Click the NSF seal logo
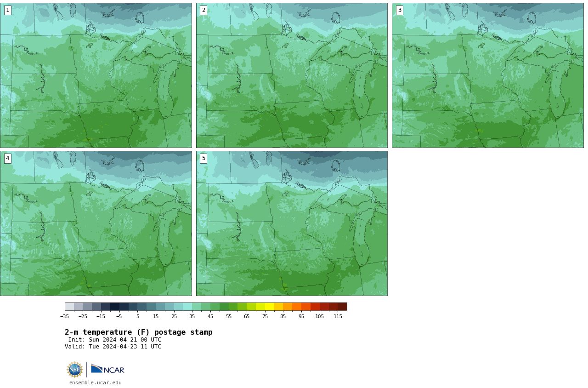 [75, 370]
